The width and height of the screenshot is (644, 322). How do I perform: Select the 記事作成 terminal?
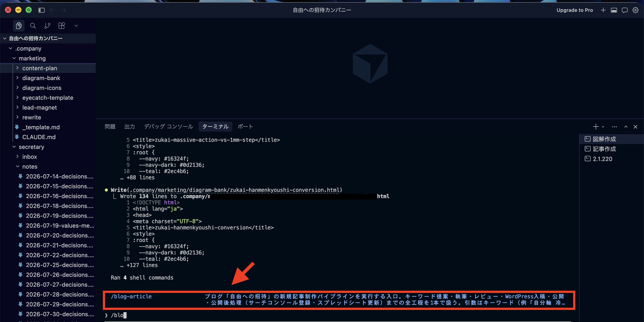[x=612, y=149]
